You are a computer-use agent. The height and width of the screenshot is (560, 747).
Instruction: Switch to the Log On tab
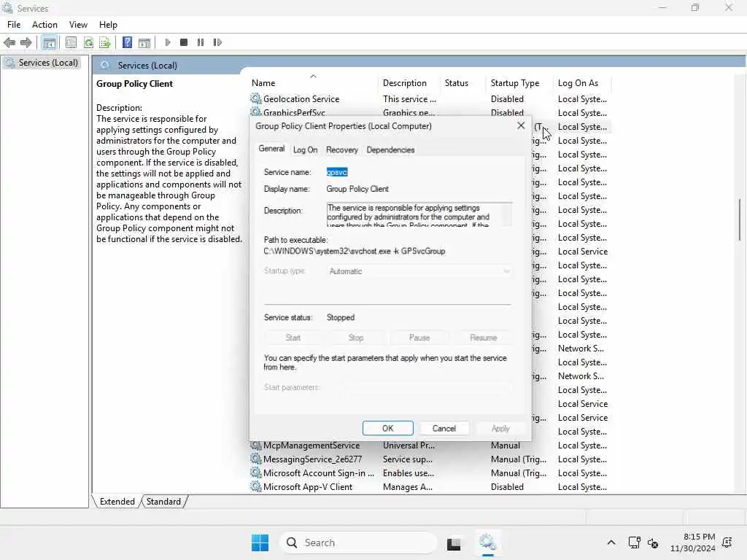(x=306, y=149)
